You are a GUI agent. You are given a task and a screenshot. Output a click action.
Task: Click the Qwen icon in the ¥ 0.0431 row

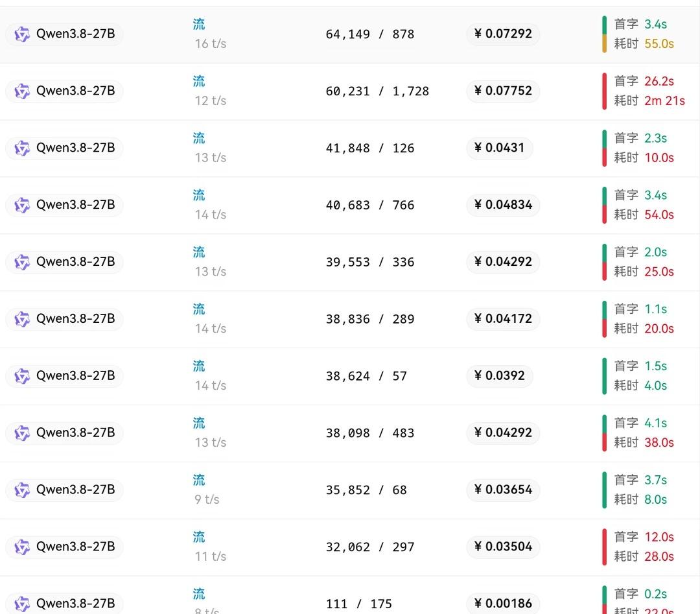point(22,148)
